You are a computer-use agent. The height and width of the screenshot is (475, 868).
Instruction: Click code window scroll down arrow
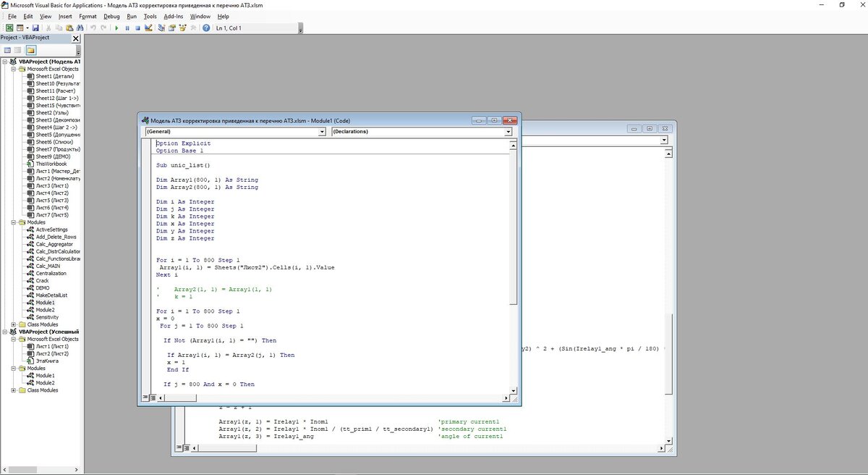click(x=514, y=390)
